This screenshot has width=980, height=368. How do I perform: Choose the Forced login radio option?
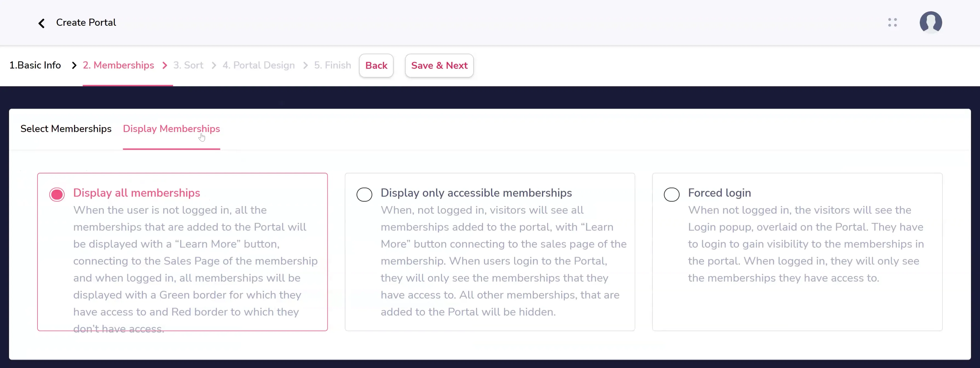pos(671,195)
